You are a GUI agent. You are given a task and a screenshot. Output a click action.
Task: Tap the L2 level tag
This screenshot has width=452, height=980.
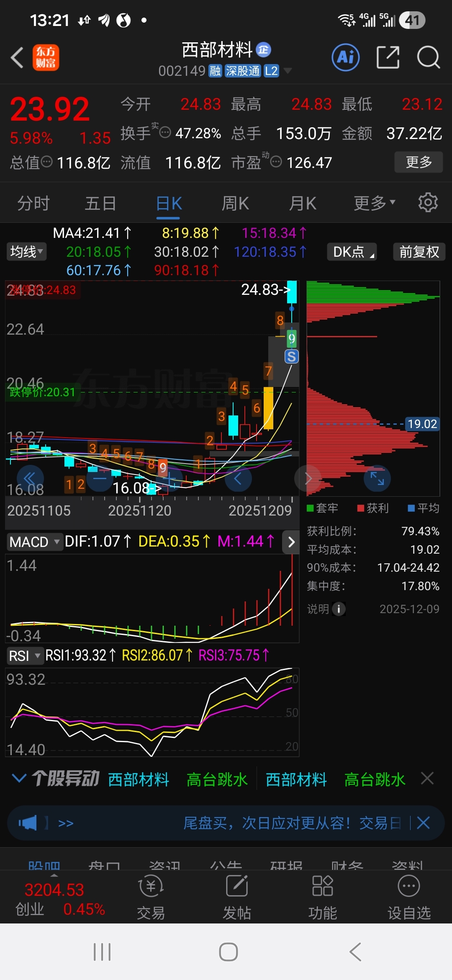(x=271, y=71)
